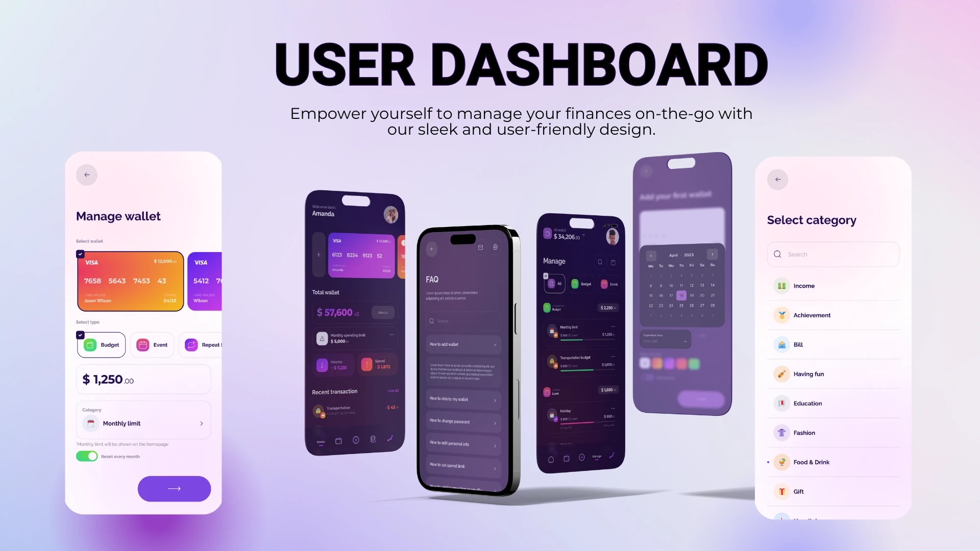Enable the Budget type selector
980x551 pixels.
click(101, 344)
